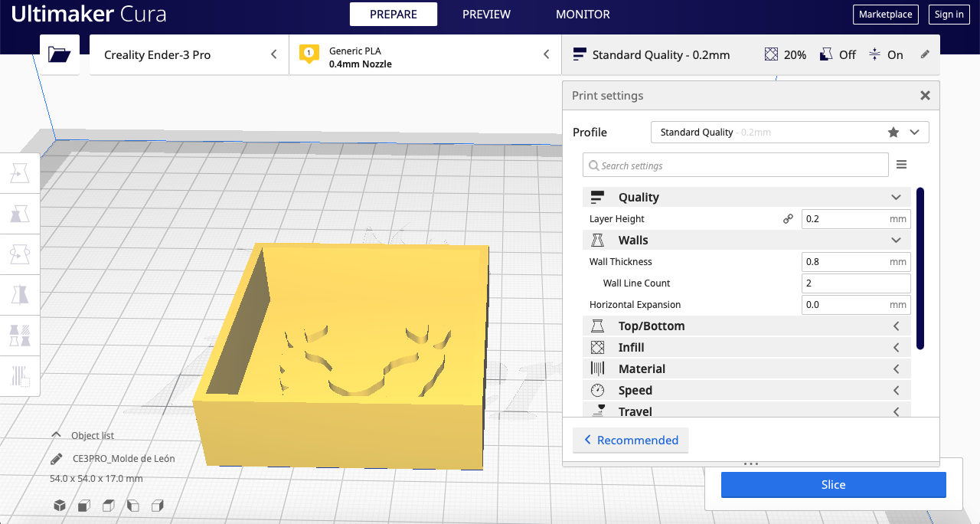Click the adhesion On icon
Viewport: 980px width, 524px height.
point(874,54)
